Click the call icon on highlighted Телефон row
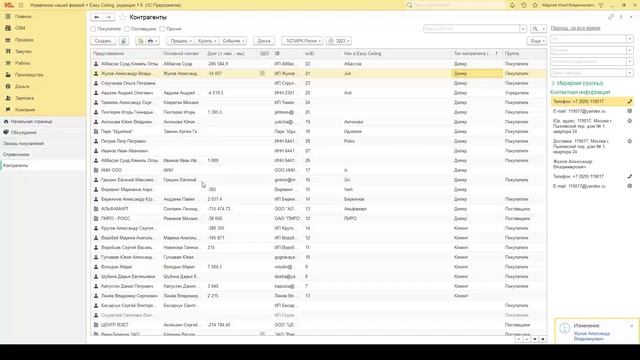 [x=629, y=101]
